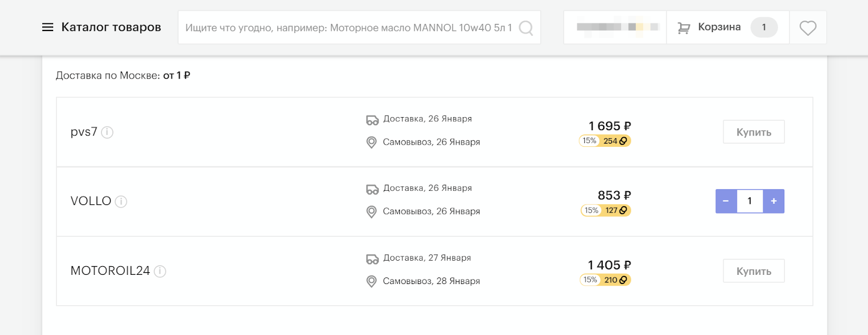Click delivery truck icon in pvs7 row
This screenshot has width=868, height=335.
pos(372,120)
